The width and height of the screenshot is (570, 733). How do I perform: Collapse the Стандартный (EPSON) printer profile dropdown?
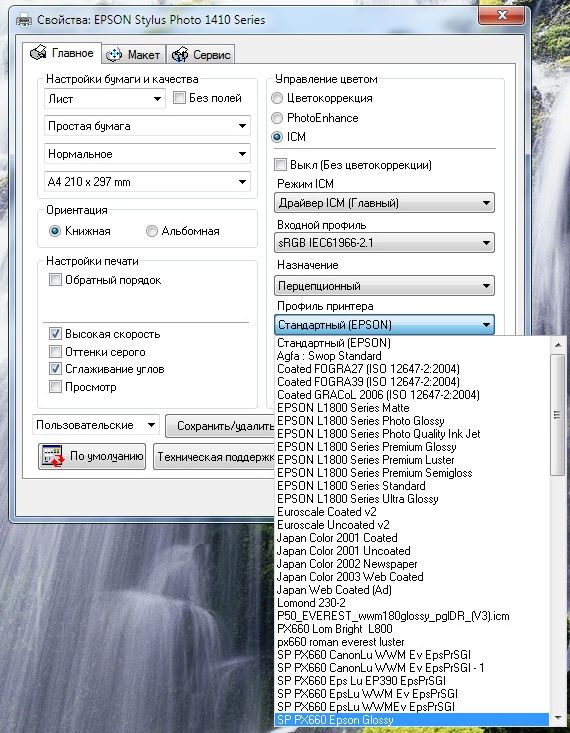tap(384, 325)
